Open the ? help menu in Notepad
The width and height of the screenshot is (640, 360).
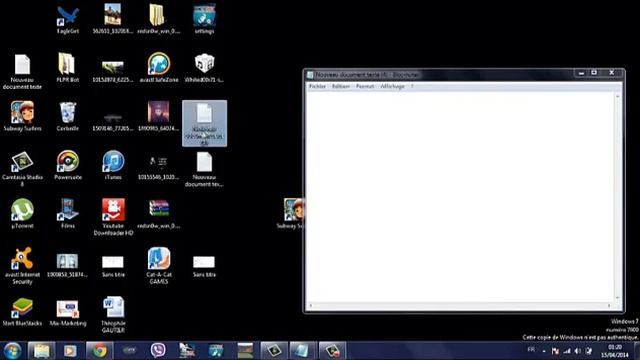412,87
